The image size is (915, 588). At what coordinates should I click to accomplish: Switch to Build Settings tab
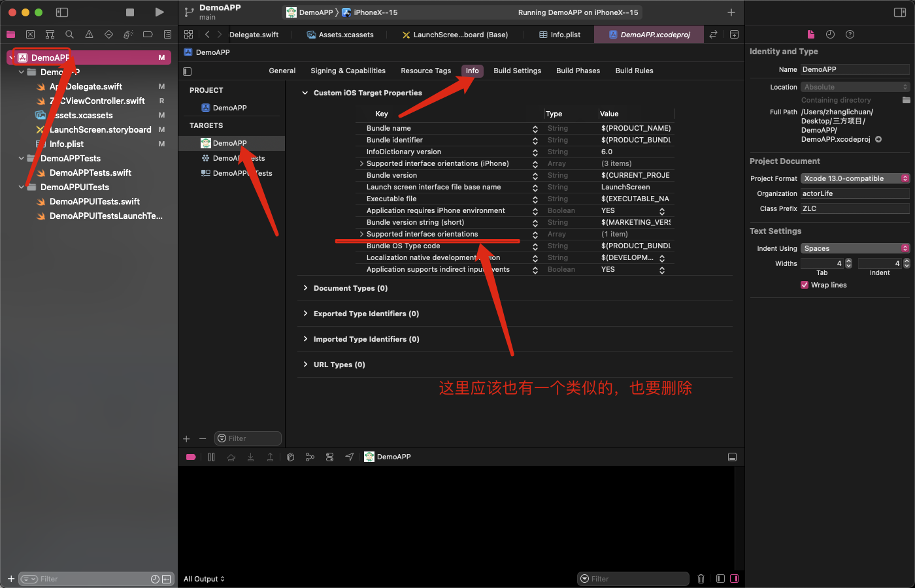point(517,71)
